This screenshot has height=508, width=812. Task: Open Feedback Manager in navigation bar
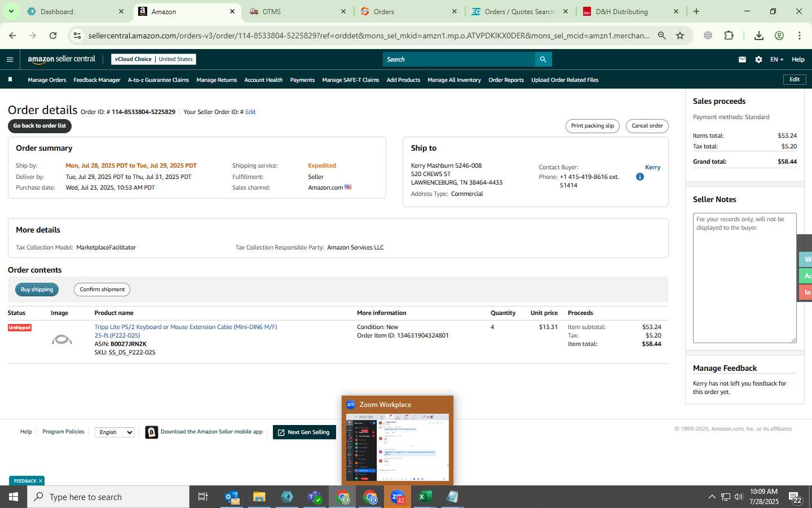click(x=96, y=80)
